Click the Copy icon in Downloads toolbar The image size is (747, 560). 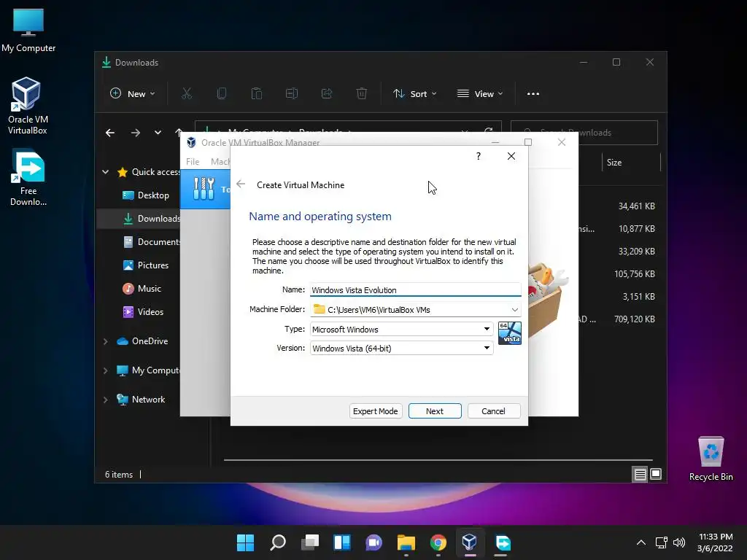[x=222, y=94]
